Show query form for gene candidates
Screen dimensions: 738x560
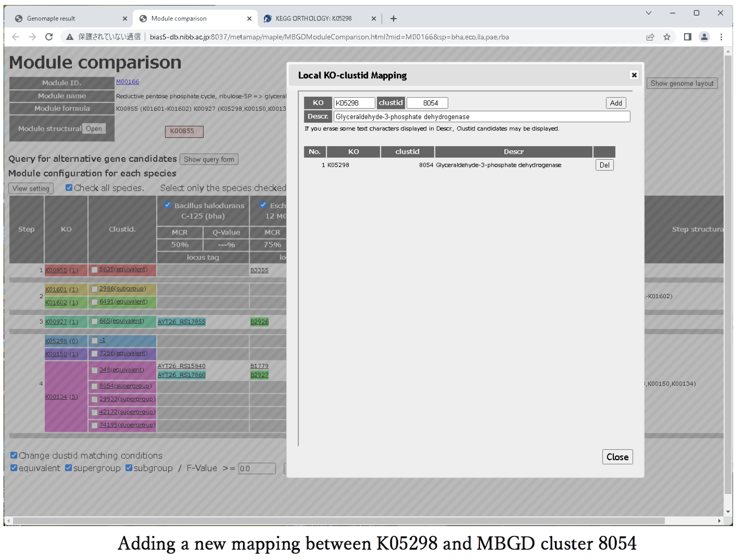[x=209, y=159]
